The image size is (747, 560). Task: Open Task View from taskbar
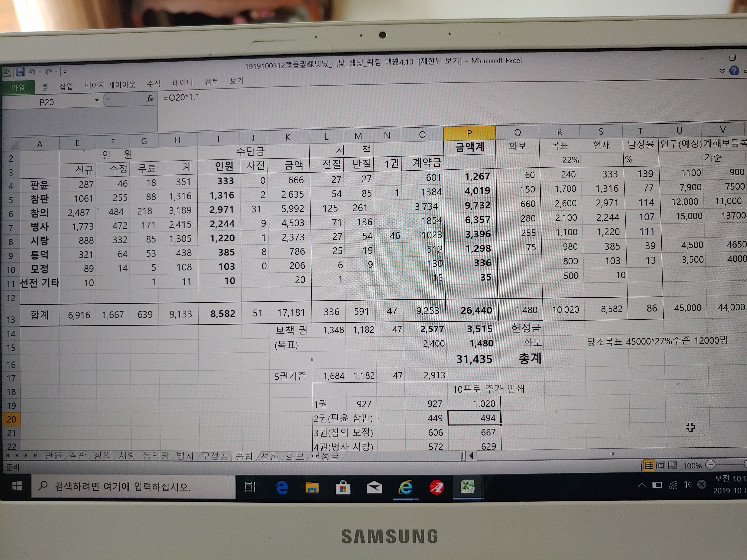point(250,487)
